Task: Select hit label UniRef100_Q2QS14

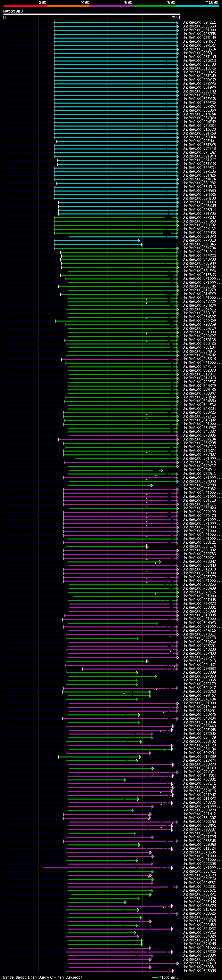Action: click(199, 49)
